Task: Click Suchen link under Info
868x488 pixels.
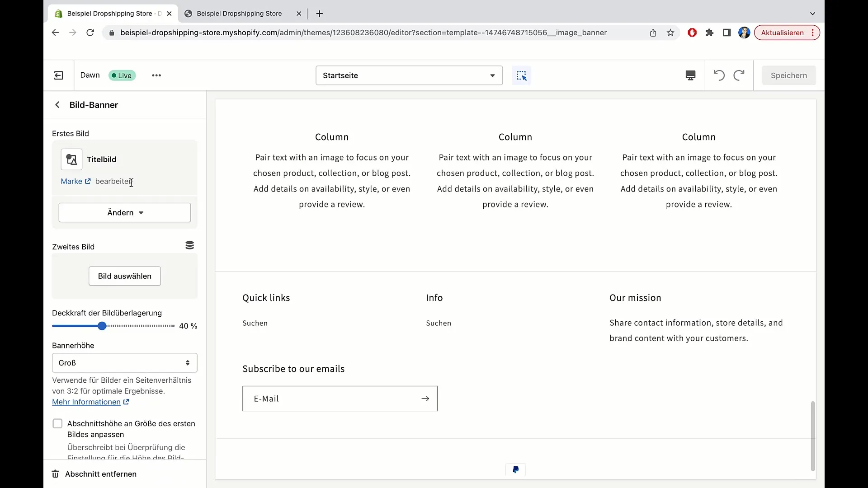Action: click(439, 323)
